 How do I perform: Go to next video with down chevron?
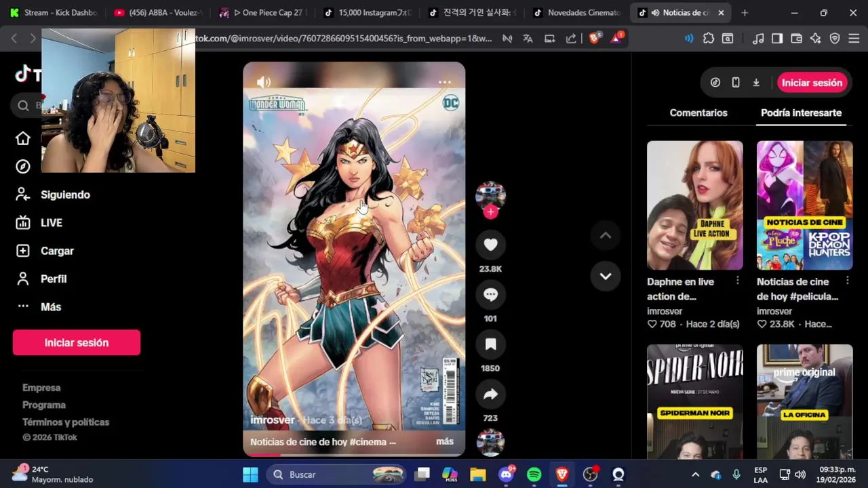coord(606,276)
